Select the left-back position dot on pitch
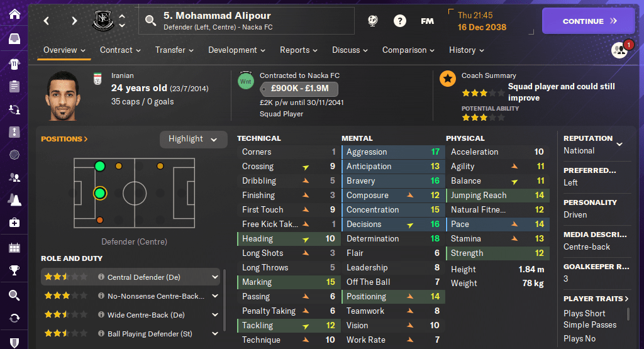Screen dimensions: 644x349 (x=99, y=166)
